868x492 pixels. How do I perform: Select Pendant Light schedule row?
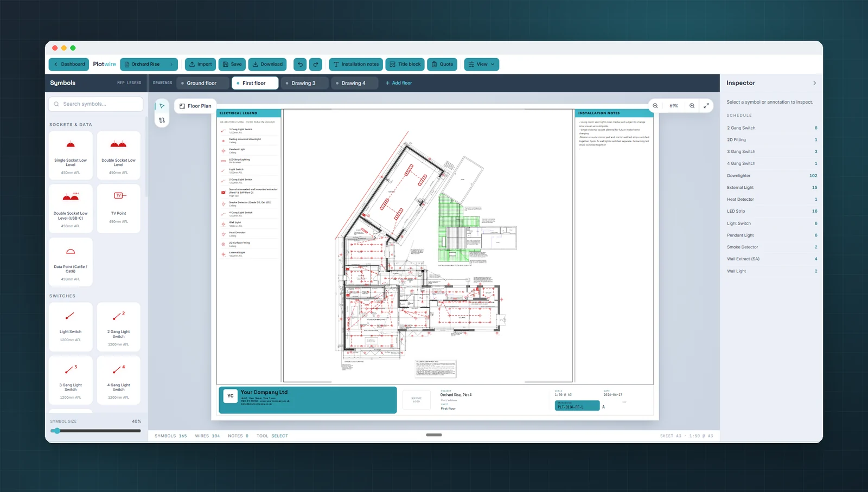point(772,235)
